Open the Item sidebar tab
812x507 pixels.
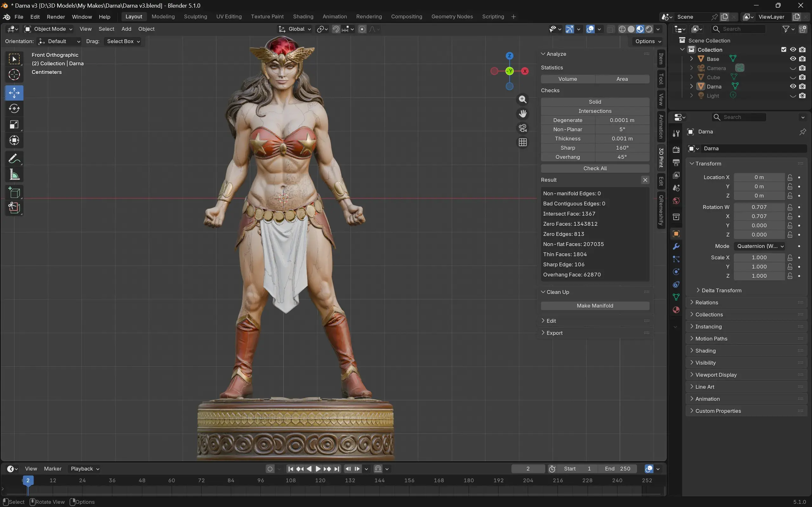point(661,59)
